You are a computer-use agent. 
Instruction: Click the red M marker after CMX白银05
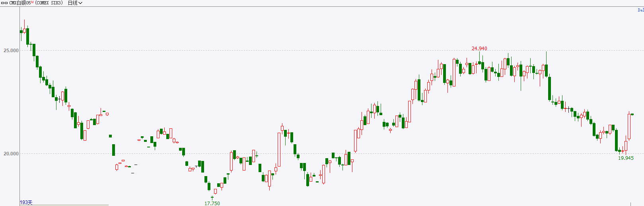[32, 2]
